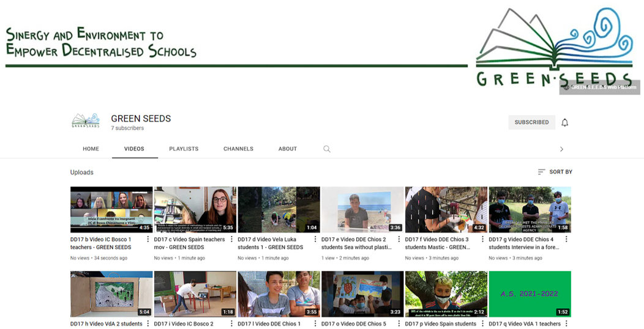This screenshot has height=329, width=644.
Task: Open options menu for DD17 o Video DDE Chios 5
Action: pyautogui.click(x=399, y=323)
